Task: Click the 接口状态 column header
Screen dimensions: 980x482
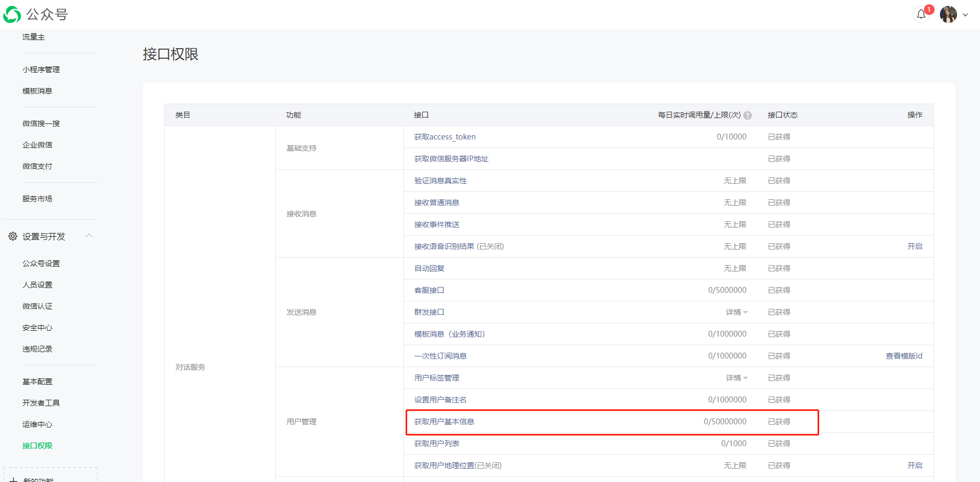Action: [783, 115]
